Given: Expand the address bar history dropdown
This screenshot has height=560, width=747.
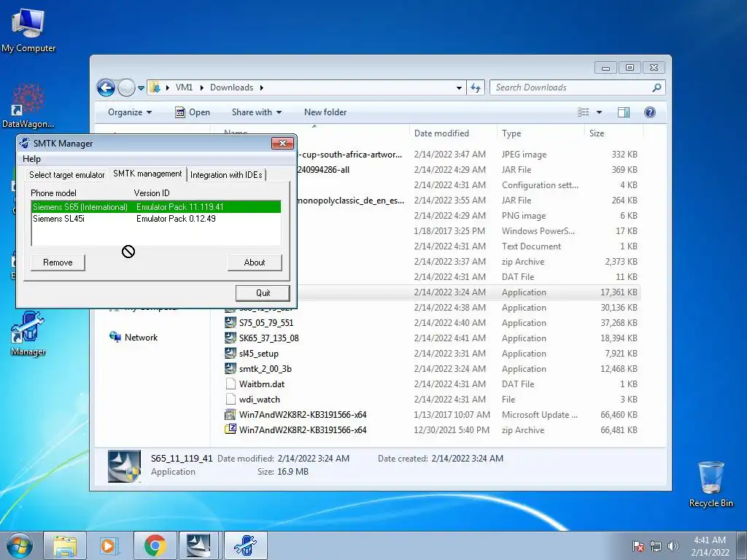Looking at the screenshot, I should (459, 87).
